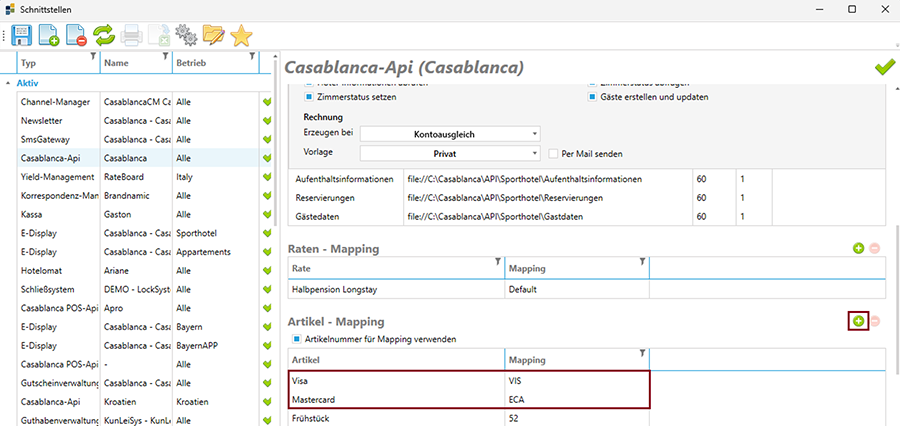Click the Mastercard mapping cell ECA
The height and width of the screenshot is (426, 900).
tap(577, 399)
